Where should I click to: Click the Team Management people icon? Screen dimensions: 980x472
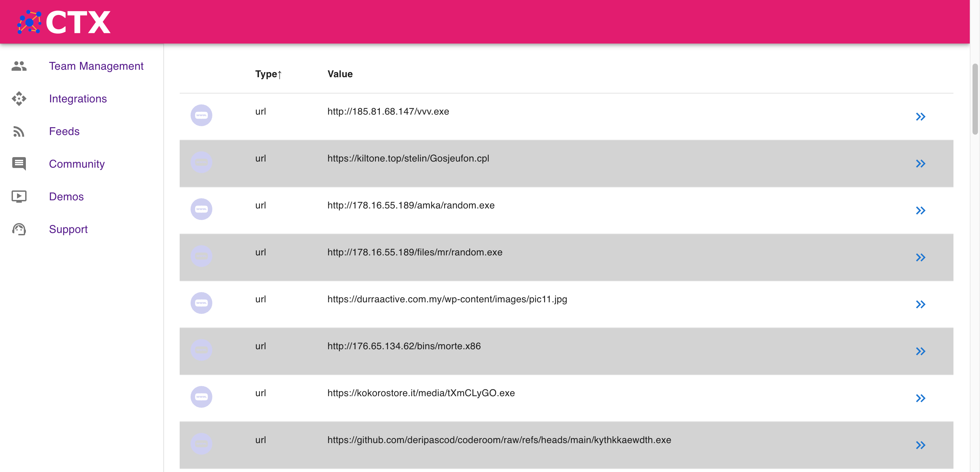coord(19,66)
